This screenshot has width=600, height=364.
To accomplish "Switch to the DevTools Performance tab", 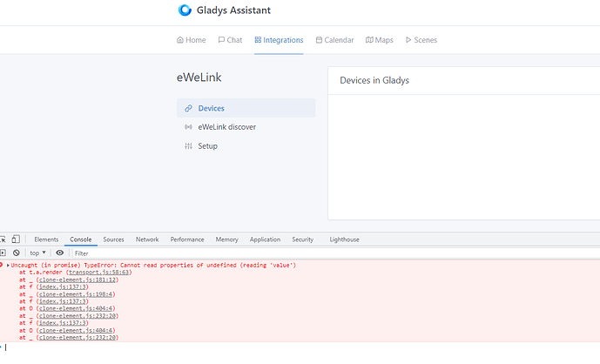I will pyautogui.click(x=187, y=239).
